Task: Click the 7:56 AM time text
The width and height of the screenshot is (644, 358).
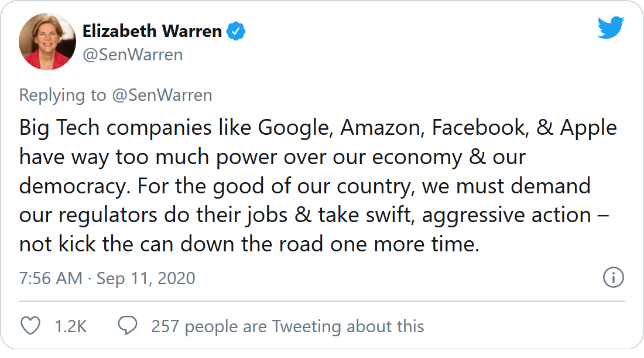Action: [50, 278]
